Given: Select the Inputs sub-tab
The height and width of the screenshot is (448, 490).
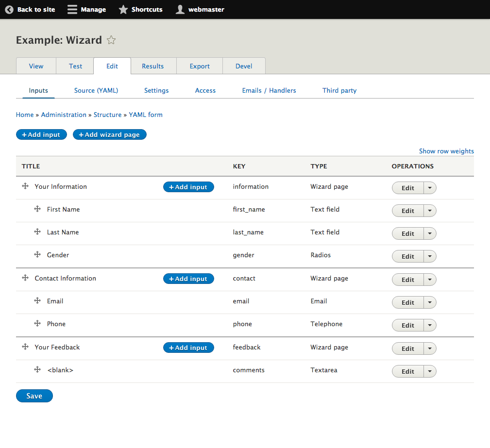Looking at the screenshot, I should click(x=38, y=90).
